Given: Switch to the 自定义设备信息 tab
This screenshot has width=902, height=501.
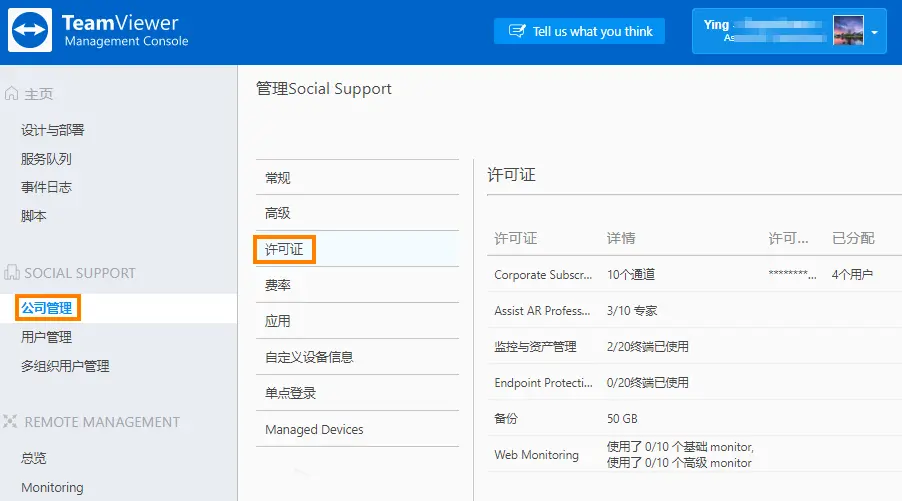Looking at the screenshot, I should coord(357,357).
